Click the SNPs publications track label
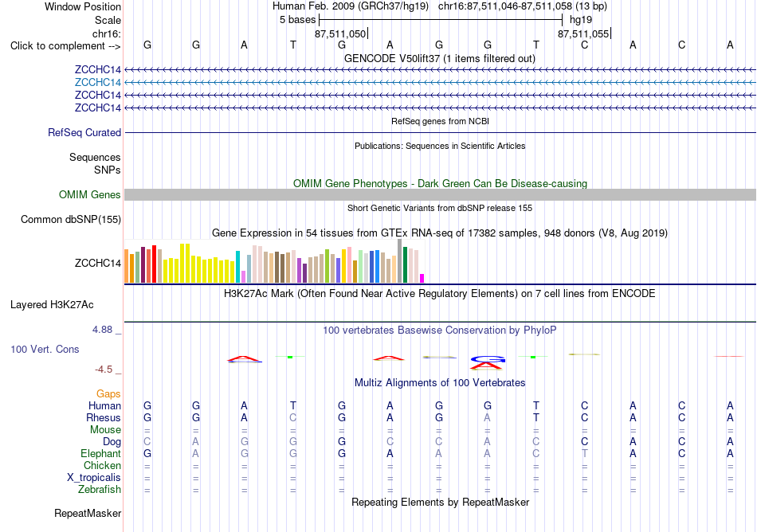Image resolution: width=757 pixels, height=532 pixels. click(x=108, y=170)
